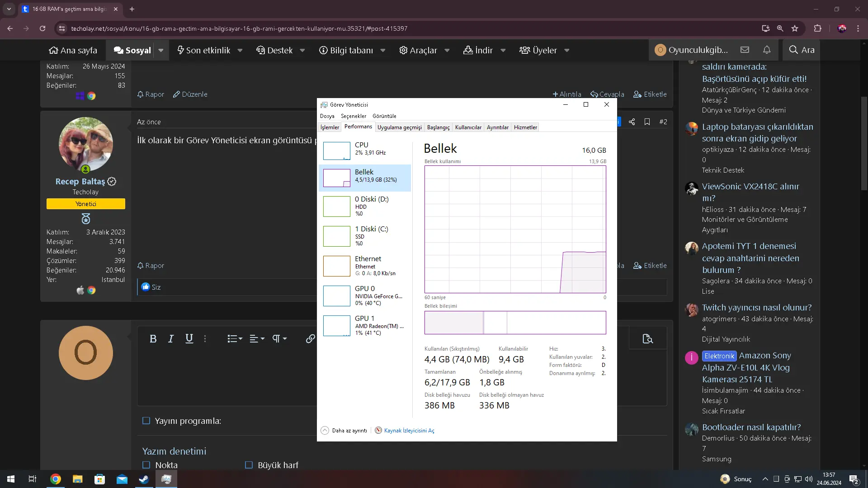This screenshot has height=488, width=868.
Task: Switch to İşlemler tab in Task Manager
Action: tap(330, 127)
